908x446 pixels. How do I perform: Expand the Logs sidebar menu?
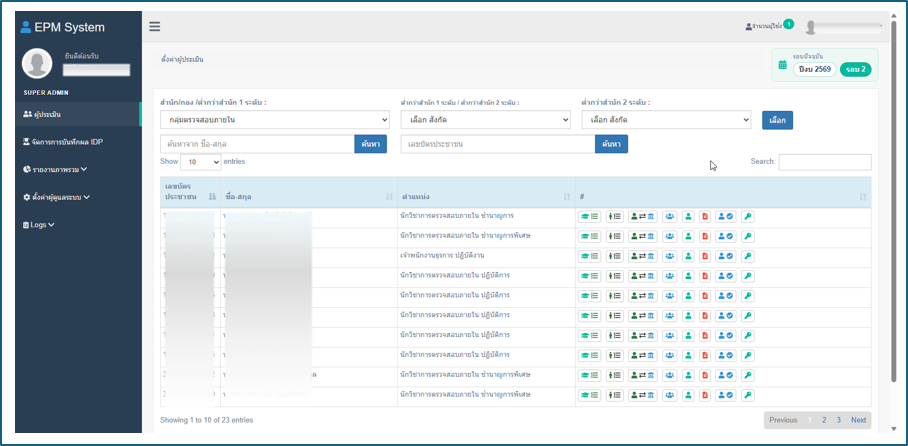[38, 225]
